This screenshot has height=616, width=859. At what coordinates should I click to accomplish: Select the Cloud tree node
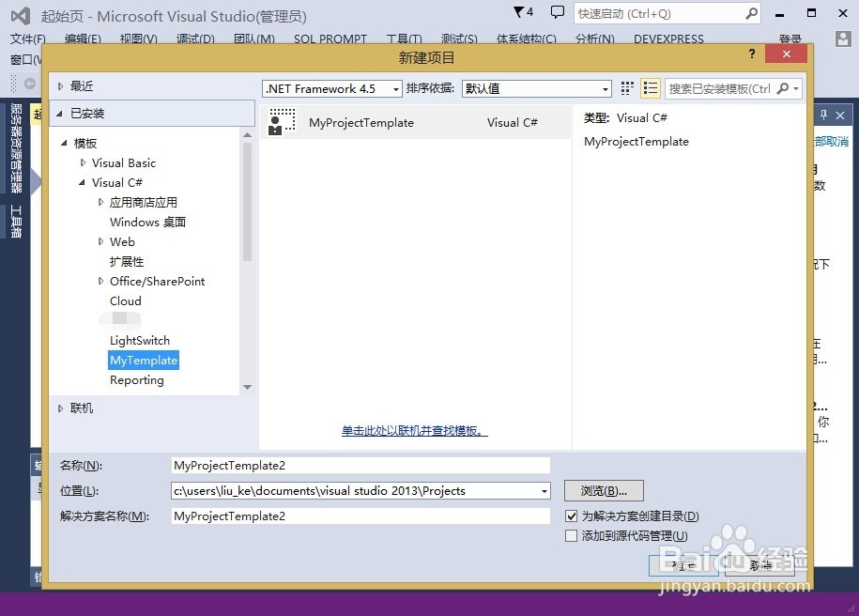tap(126, 300)
